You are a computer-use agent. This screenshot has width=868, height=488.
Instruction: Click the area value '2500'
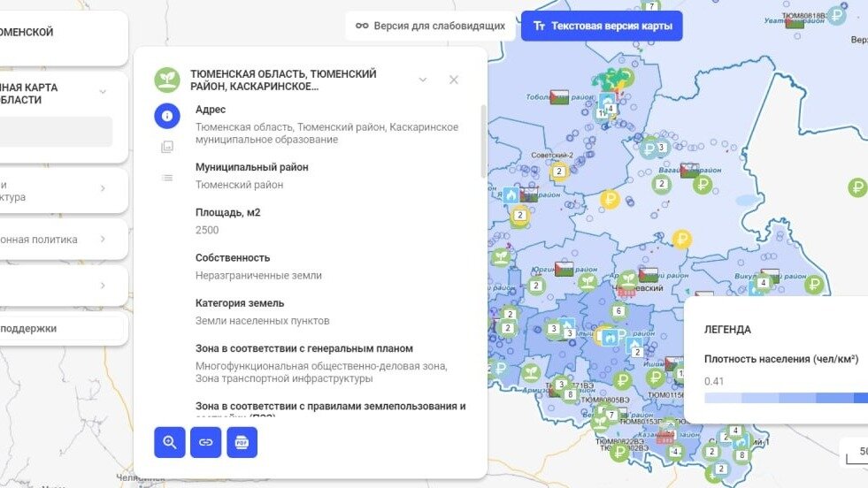tap(207, 230)
